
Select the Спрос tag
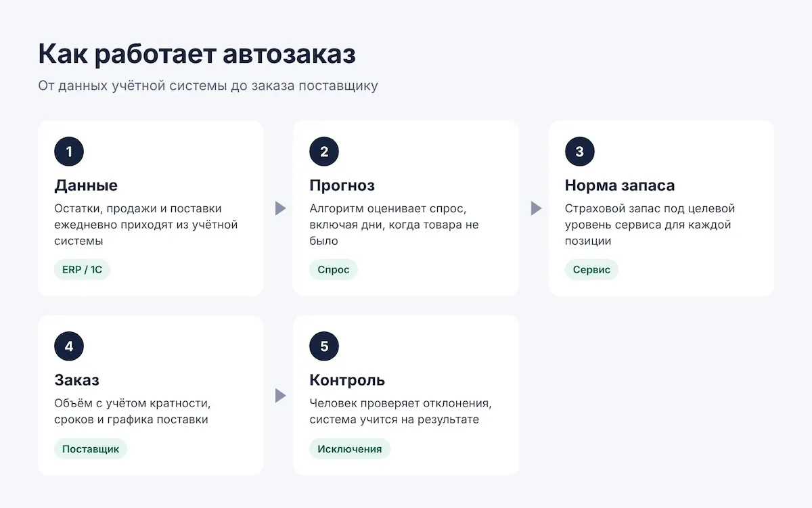coord(334,269)
